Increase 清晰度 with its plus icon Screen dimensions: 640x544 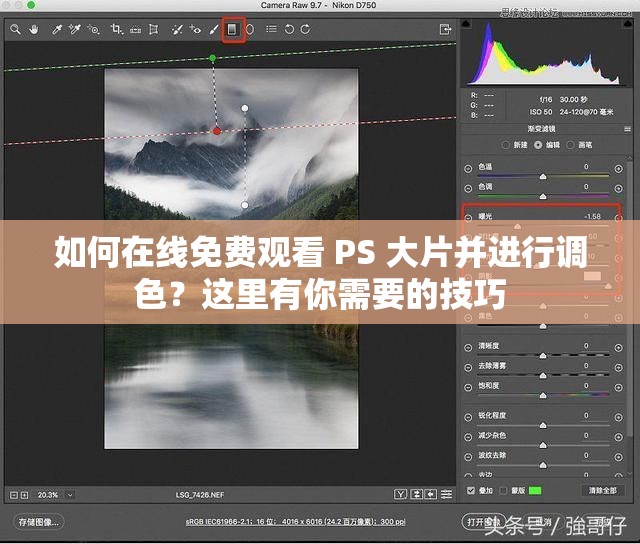[x=619, y=348]
